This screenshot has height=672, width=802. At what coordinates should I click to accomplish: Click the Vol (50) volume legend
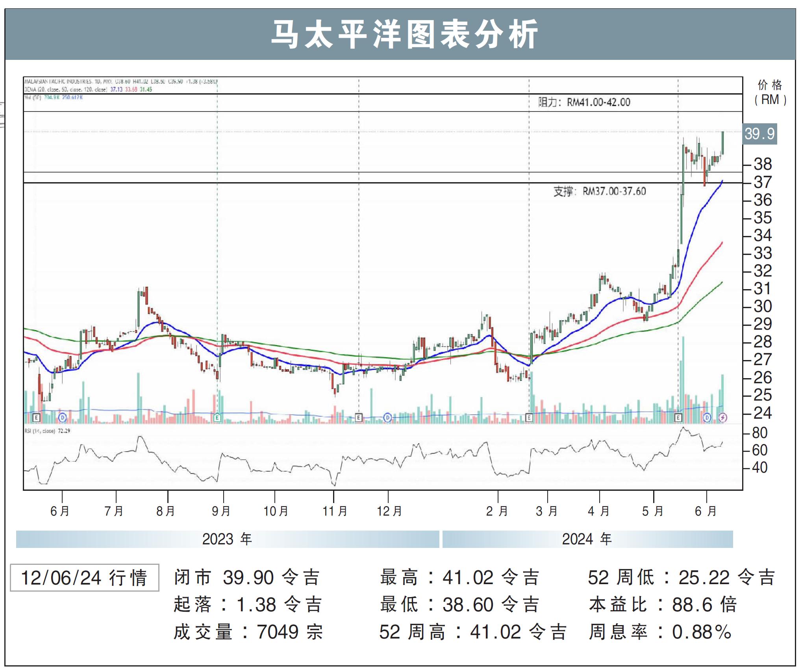coord(54,97)
